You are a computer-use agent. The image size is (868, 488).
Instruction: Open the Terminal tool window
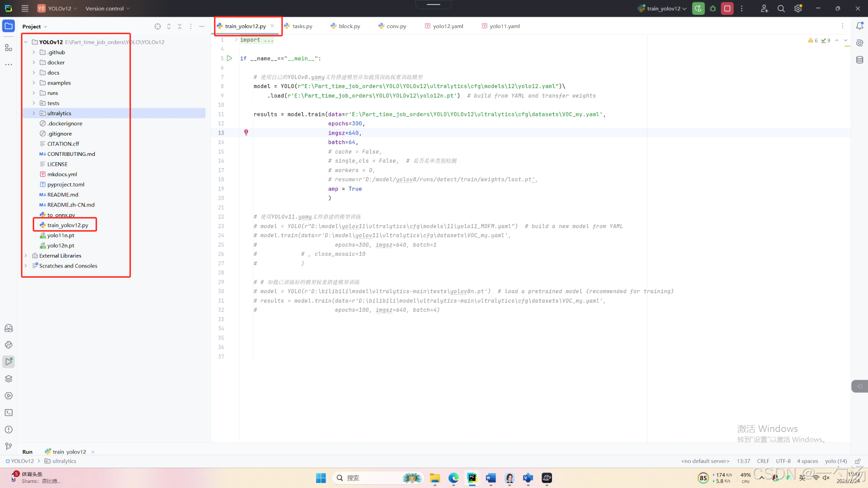pos(9,413)
